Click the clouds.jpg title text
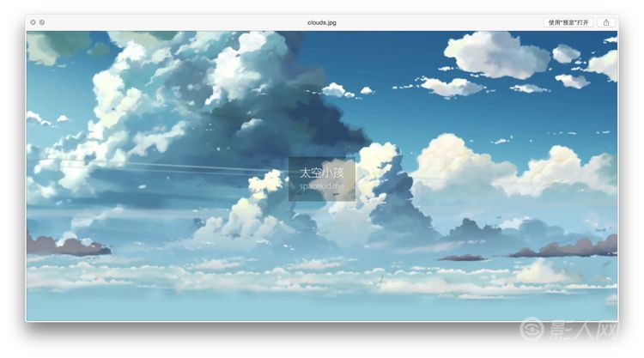This screenshot has width=644, height=358. tap(322, 22)
